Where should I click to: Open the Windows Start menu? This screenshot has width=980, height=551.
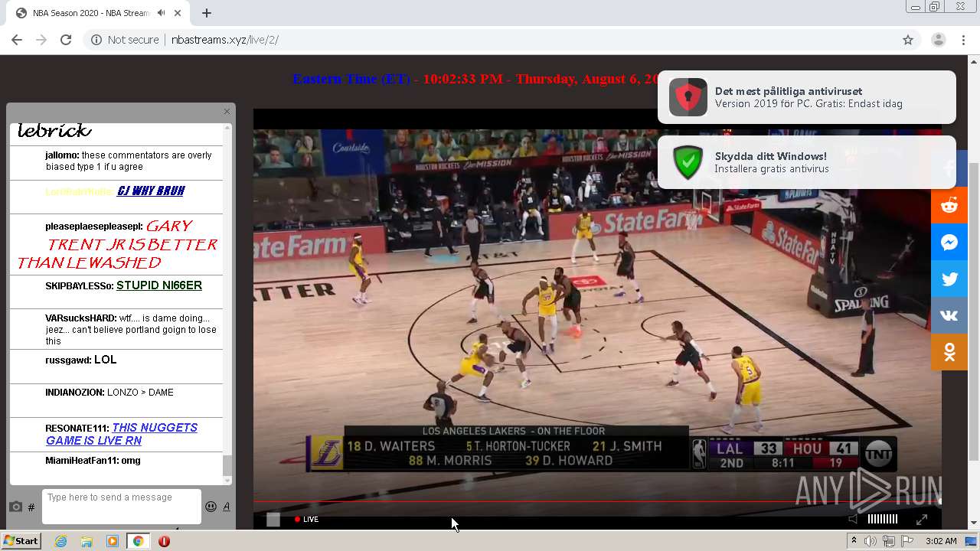pyautogui.click(x=21, y=541)
